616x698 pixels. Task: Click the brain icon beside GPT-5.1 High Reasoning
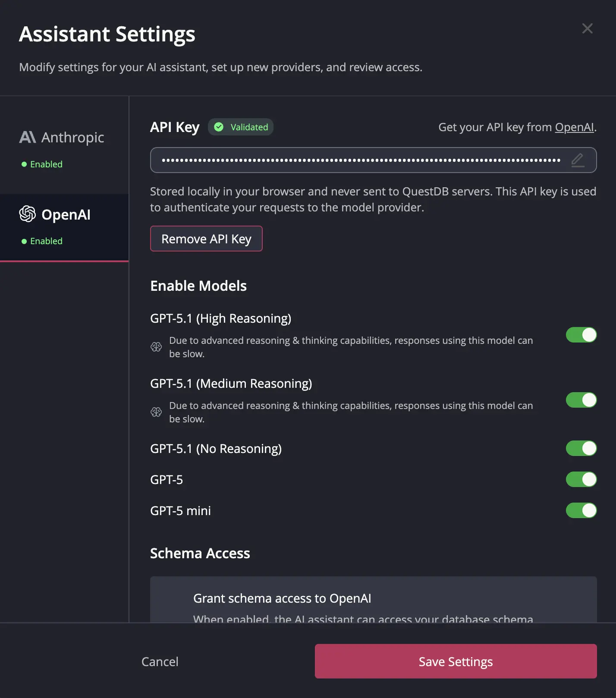(157, 346)
